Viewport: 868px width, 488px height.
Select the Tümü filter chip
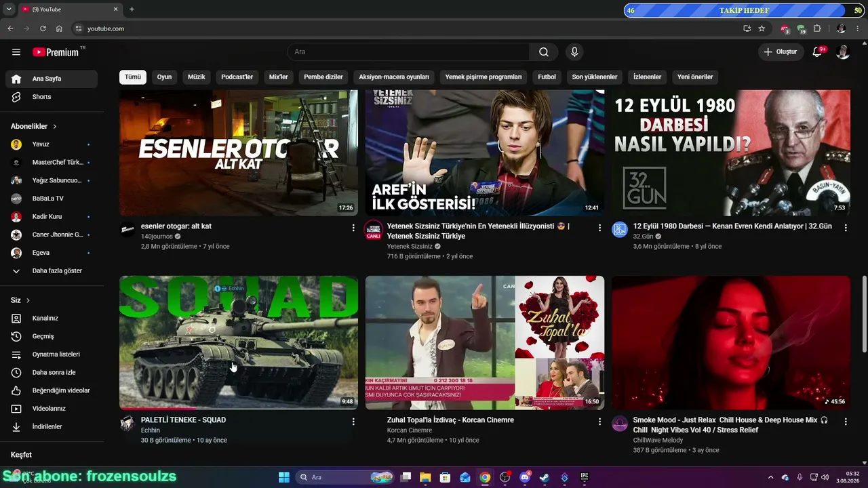click(x=133, y=77)
